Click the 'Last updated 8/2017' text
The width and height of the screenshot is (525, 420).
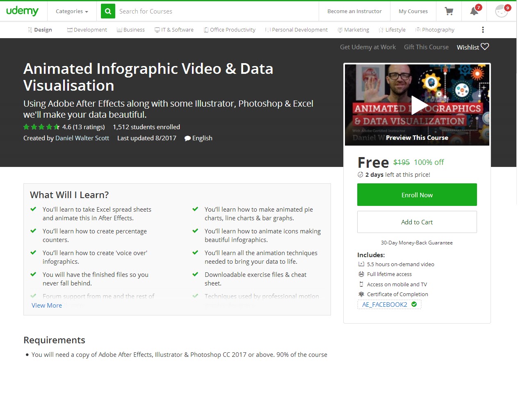[x=147, y=138]
